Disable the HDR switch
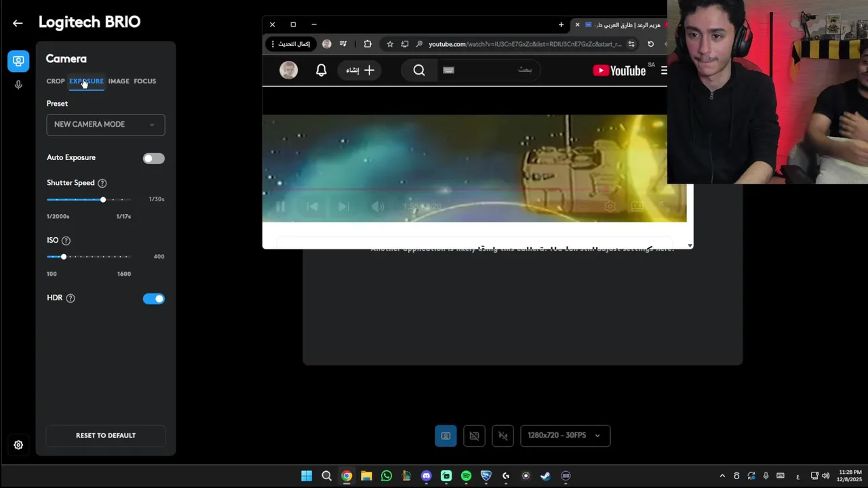The height and width of the screenshot is (488, 868). coord(153,299)
